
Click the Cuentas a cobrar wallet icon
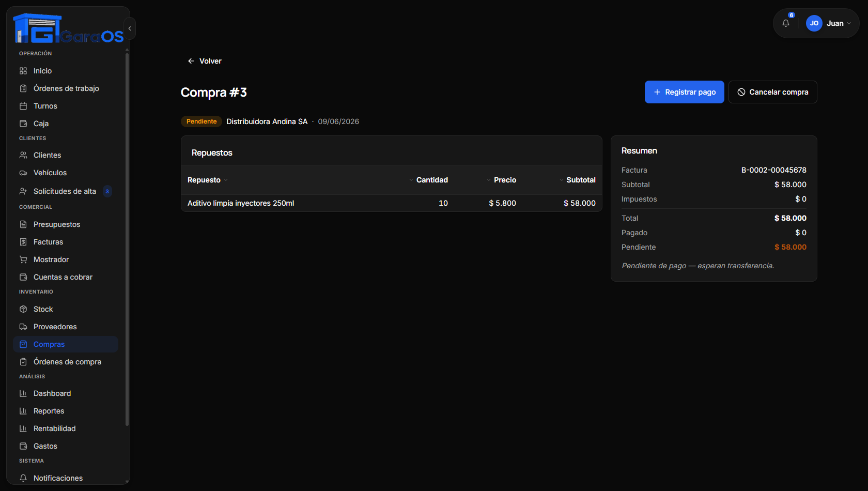pos(23,277)
